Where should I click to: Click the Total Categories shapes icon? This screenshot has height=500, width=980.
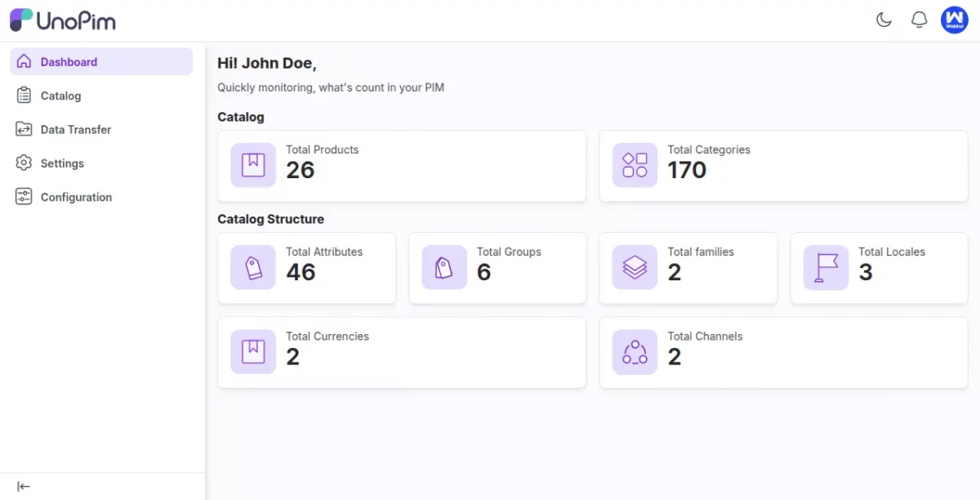click(635, 164)
